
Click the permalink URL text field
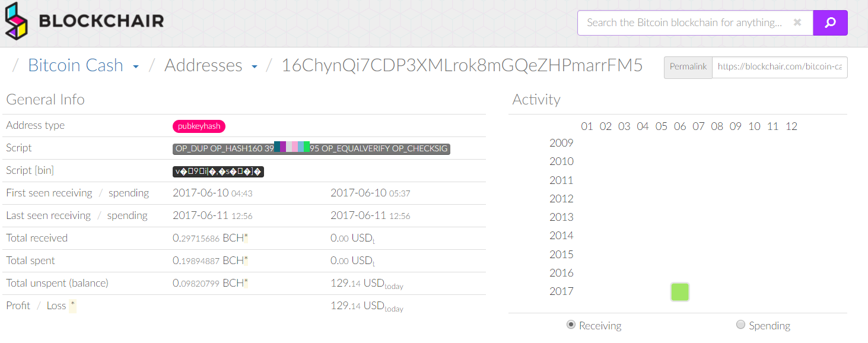click(780, 67)
